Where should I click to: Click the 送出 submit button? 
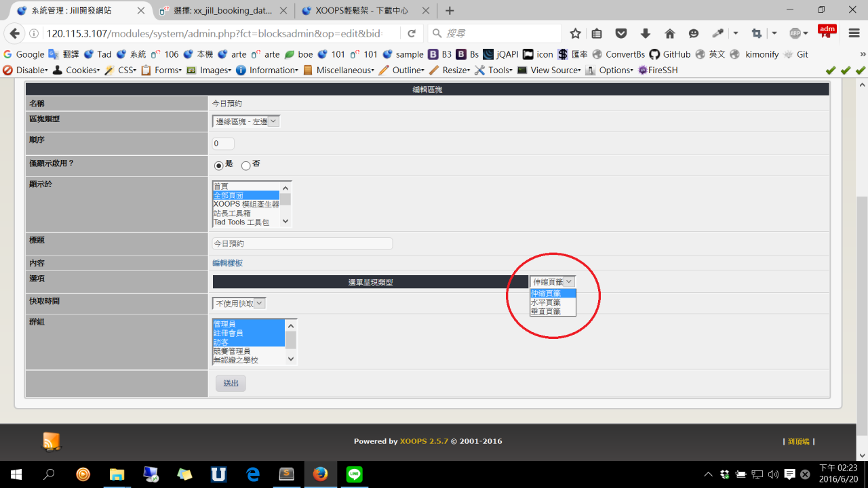(x=231, y=383)
